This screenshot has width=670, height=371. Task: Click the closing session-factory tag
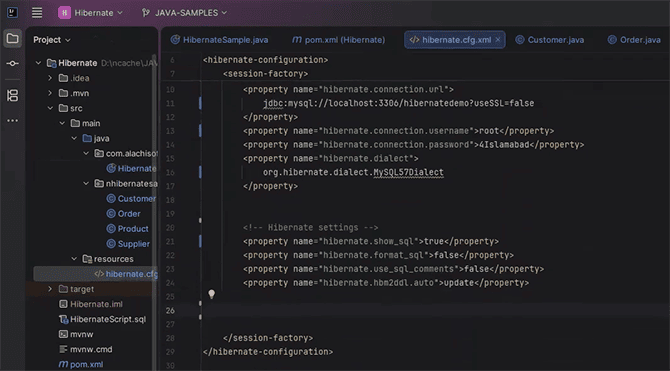pos(268,338)
